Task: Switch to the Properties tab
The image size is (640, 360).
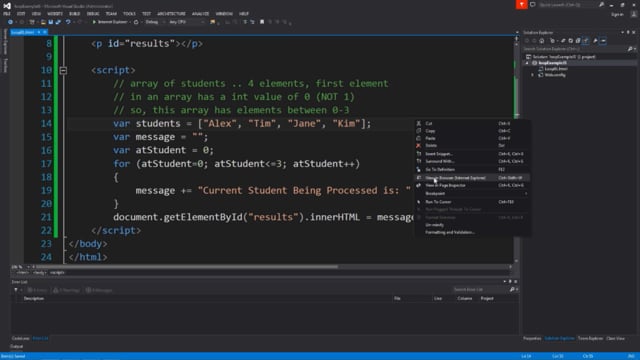Action: tap(532, 338)
